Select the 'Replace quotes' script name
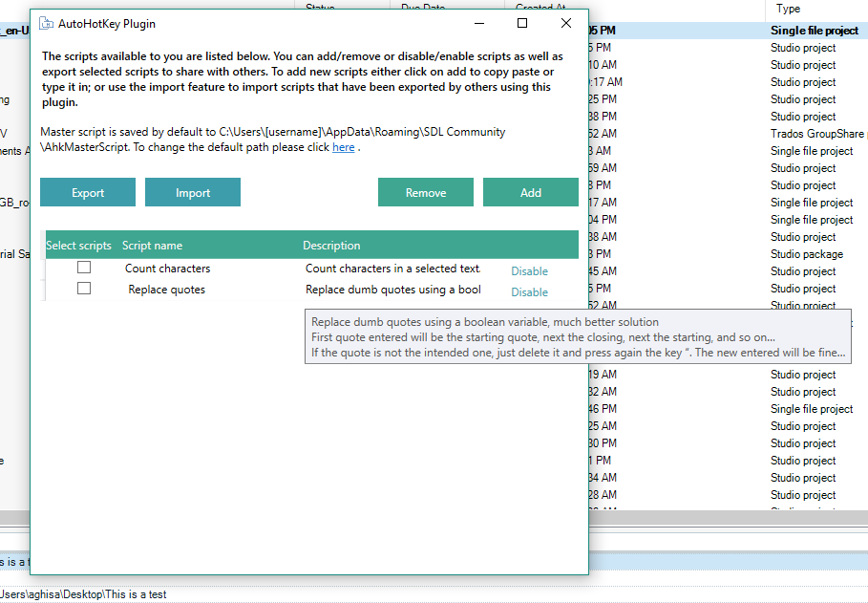868x603 pixels. coord(166,290)
